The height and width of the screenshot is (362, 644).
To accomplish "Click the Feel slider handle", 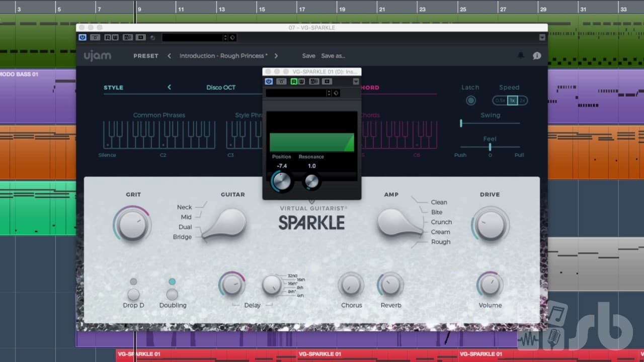I will tap(490, 147).
